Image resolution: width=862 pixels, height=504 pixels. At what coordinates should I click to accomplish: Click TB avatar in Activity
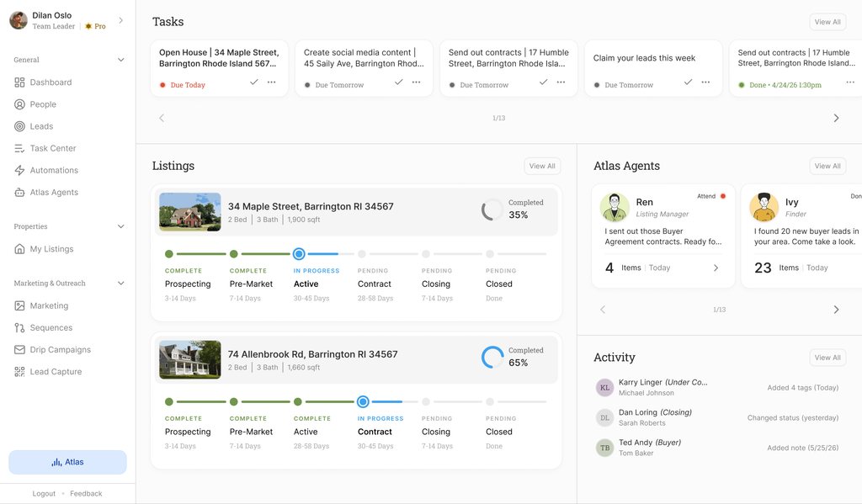pyautogui.click(x=604, y=448)
